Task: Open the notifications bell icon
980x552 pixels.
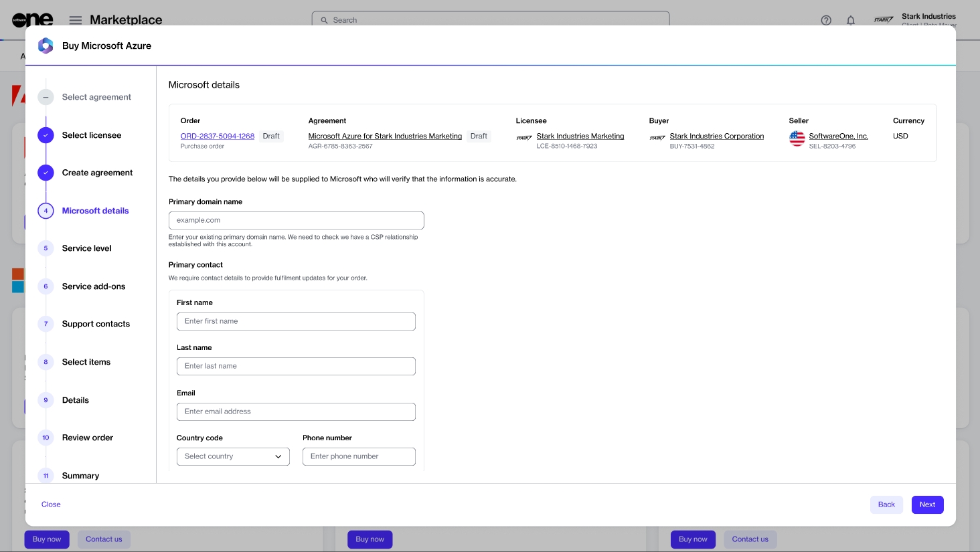Action: coord(851,20)
